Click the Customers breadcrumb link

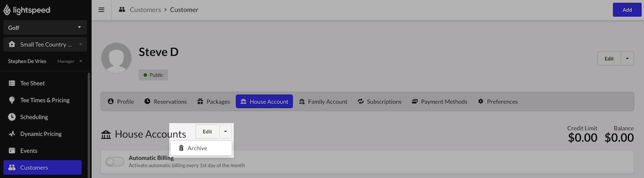[x=145, y=10]
